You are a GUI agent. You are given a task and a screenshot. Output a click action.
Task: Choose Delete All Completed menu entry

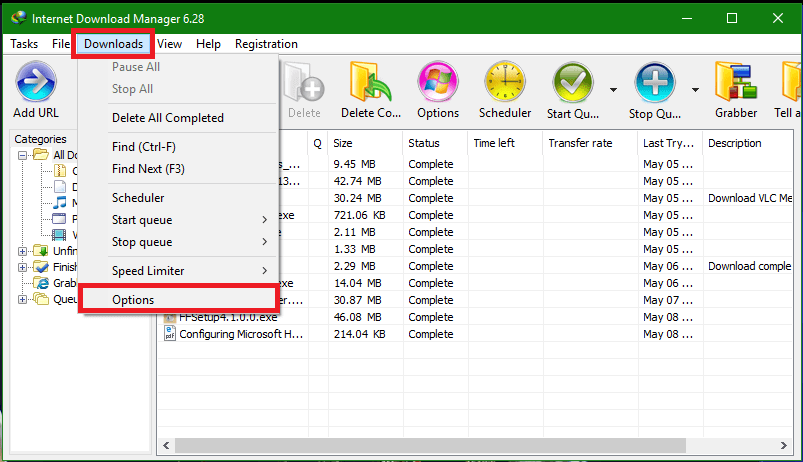[168, 118]
